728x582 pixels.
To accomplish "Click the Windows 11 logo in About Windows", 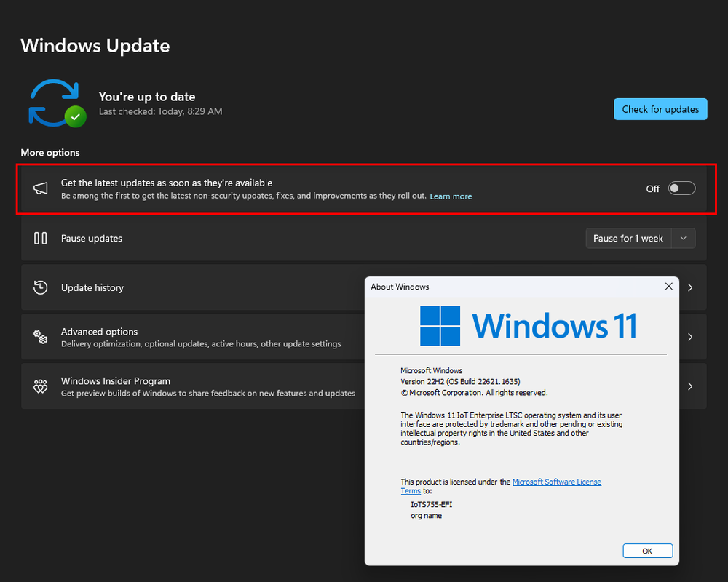I will coord(528,326).
